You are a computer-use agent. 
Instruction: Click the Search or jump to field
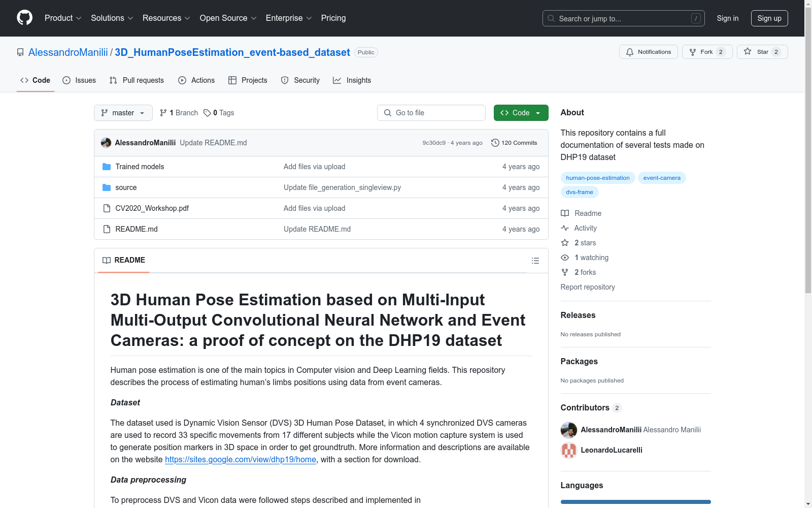click(624, 18)
